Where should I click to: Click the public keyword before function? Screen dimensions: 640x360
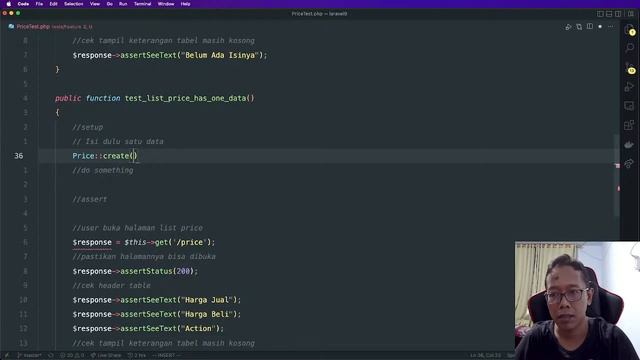click(x=68, y=98)
